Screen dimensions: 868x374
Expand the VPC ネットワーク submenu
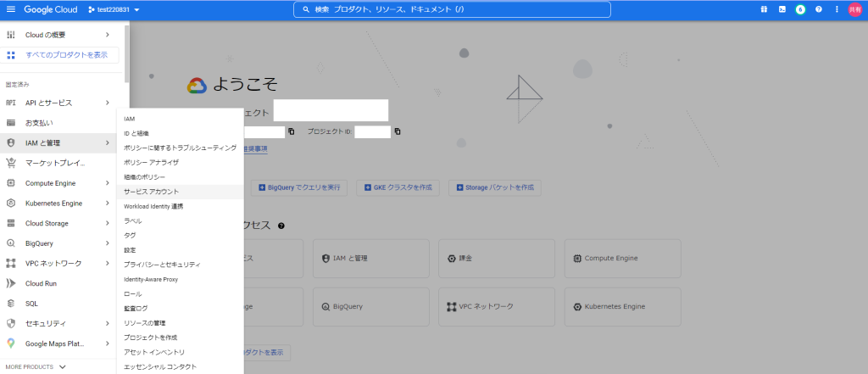click(x=108, y=263)
